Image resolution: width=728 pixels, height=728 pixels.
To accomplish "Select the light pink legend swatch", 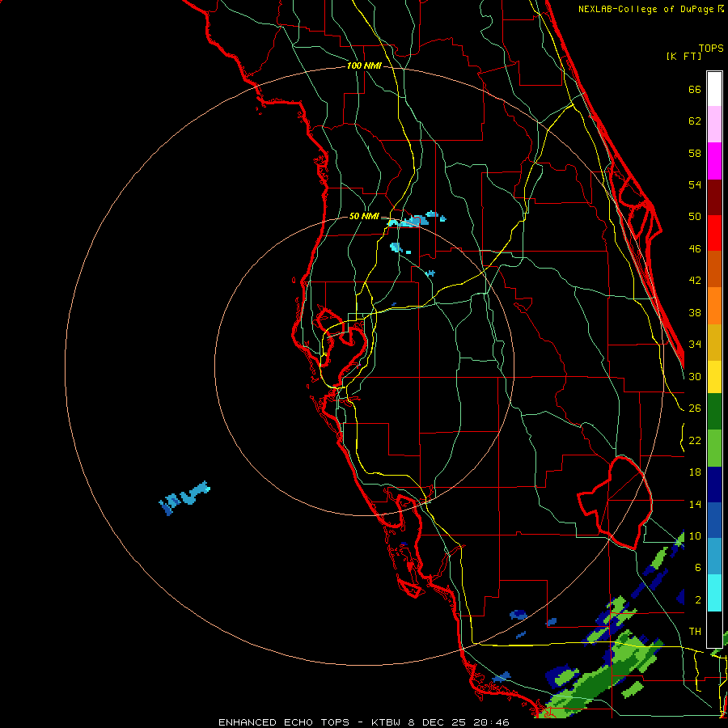I will click(714, 125).
